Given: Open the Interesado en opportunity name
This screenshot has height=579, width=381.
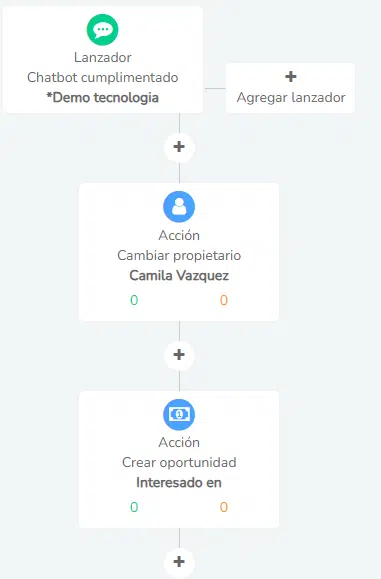Looking at the screenshot, I should 179,483.
